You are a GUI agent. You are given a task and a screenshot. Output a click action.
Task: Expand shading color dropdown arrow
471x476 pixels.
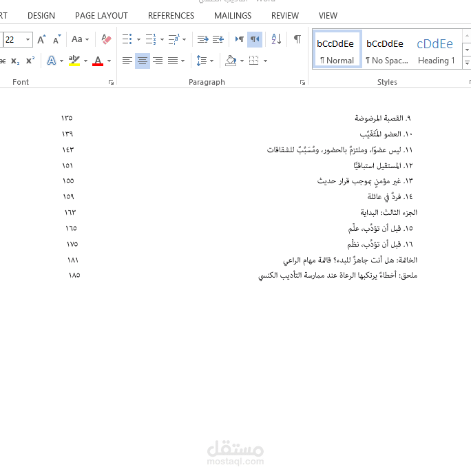pyautogui.click(x=242, y=61)
